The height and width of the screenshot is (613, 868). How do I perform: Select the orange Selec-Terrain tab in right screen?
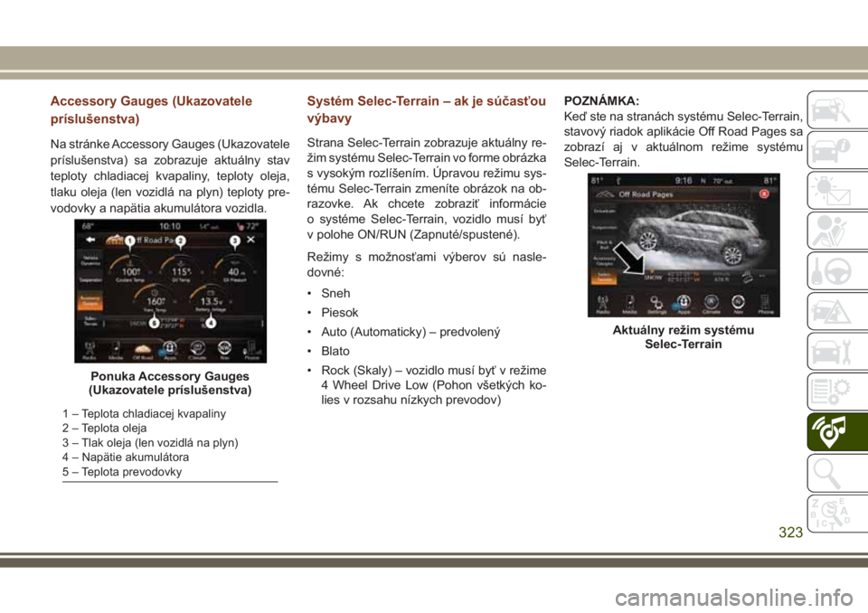[x=604, y=278]
